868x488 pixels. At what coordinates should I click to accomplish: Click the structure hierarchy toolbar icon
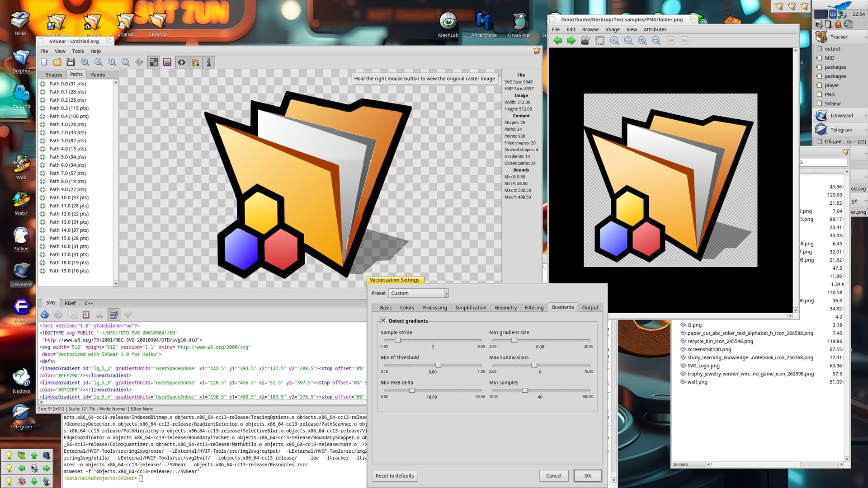(x=195, y=62)
